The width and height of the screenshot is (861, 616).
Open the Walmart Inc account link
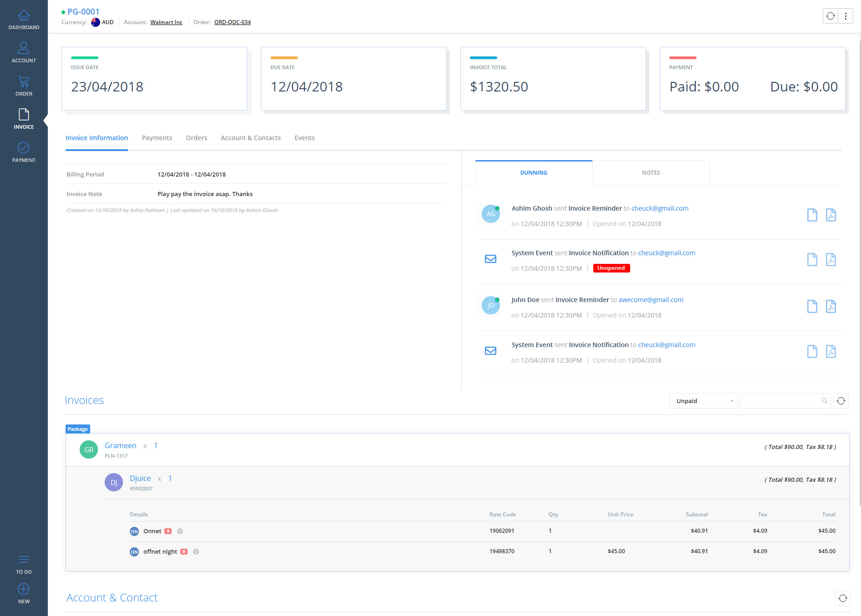(x=166, y=22)
